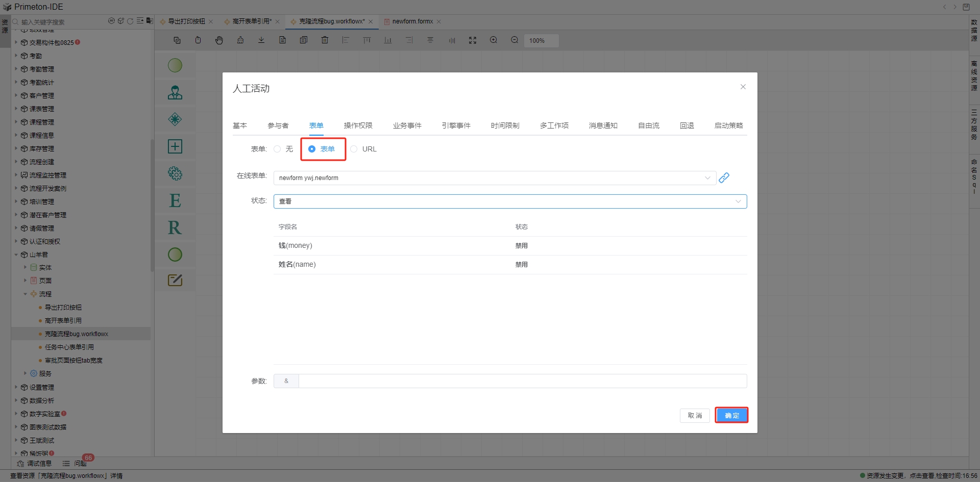The width and height of the screenshot is (980, 482).
Task: Click the AI assistant icon in resource panel
Action: (111, 21)
